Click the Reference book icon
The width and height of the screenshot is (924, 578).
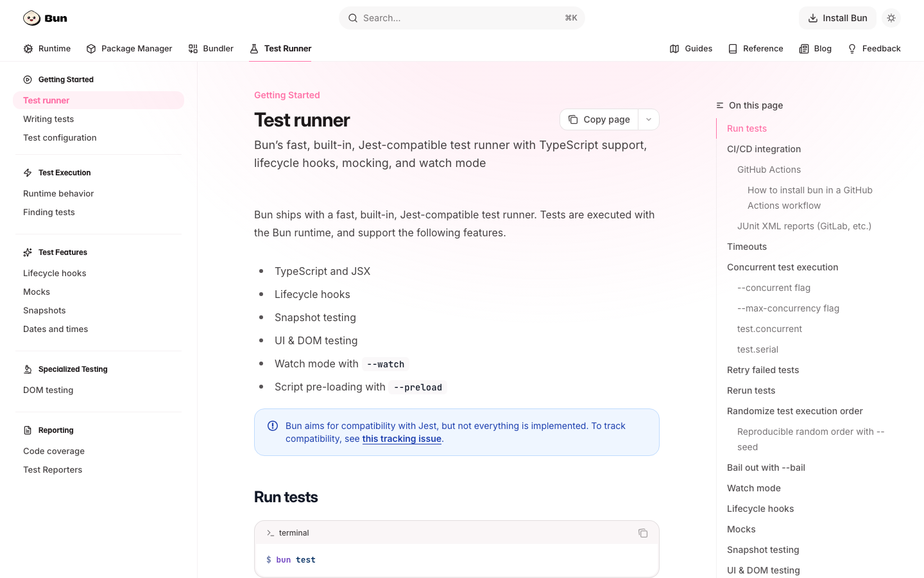(x=733, y=49)
